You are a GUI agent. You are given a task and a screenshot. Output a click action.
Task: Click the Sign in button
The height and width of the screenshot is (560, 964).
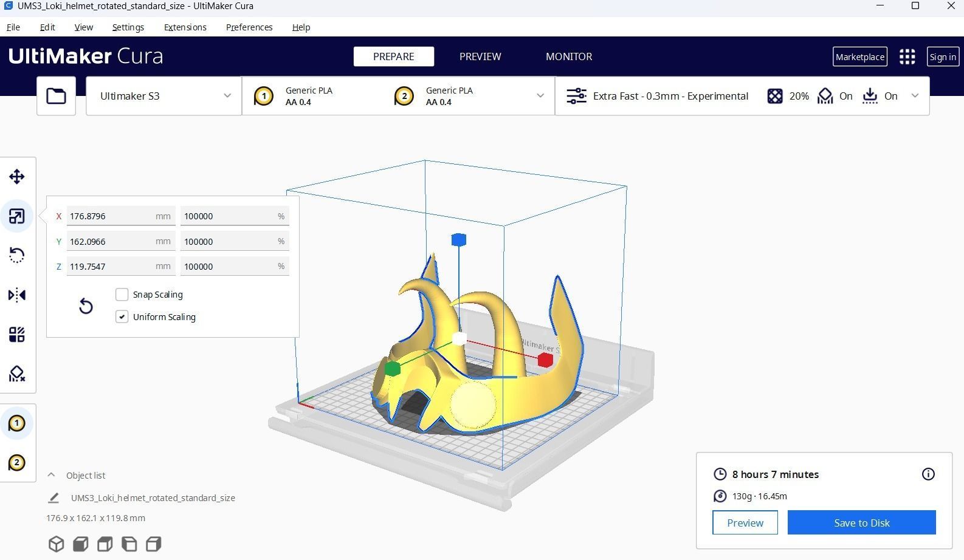[x=943, y=56]
